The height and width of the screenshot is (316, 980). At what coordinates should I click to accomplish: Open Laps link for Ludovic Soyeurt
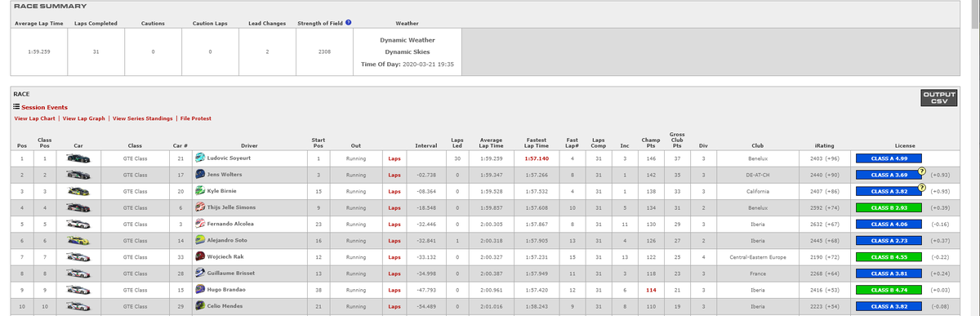coord(394,158)
